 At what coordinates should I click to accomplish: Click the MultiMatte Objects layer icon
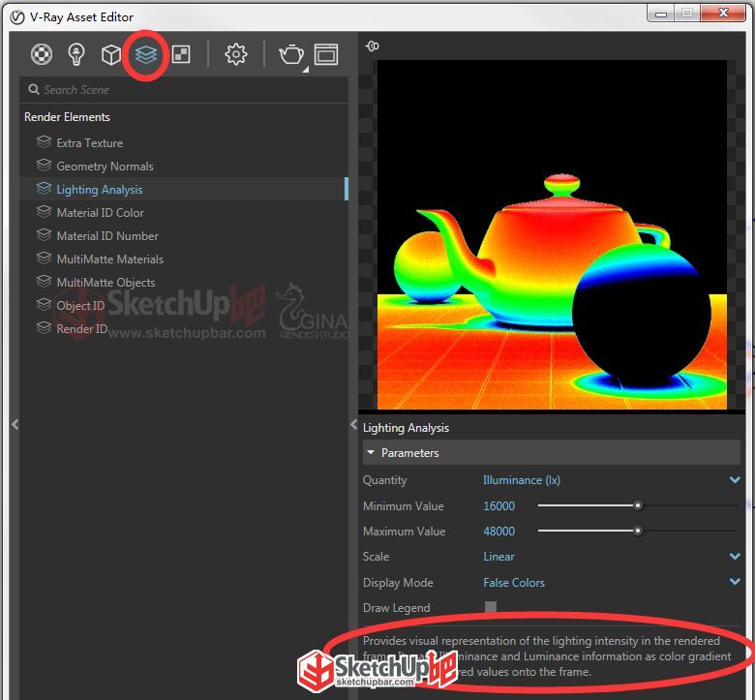point(44,281)
